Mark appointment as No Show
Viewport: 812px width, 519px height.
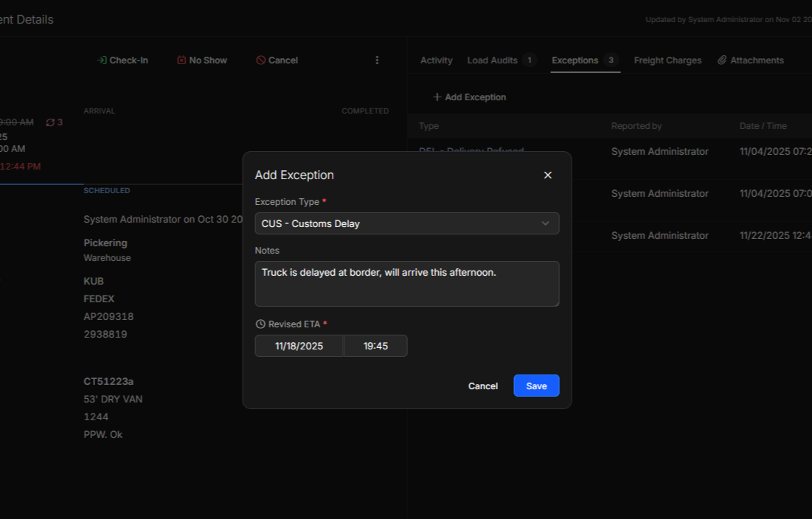tap(202, 60)
